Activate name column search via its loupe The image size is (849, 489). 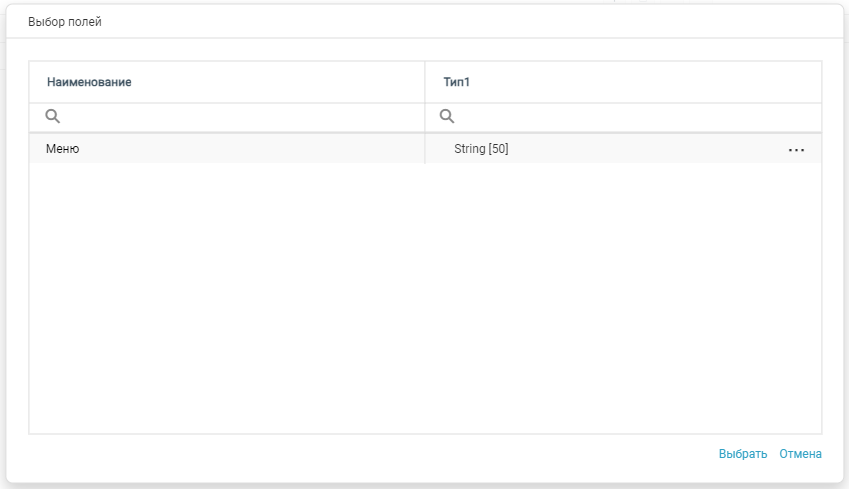tap(53, 116)
